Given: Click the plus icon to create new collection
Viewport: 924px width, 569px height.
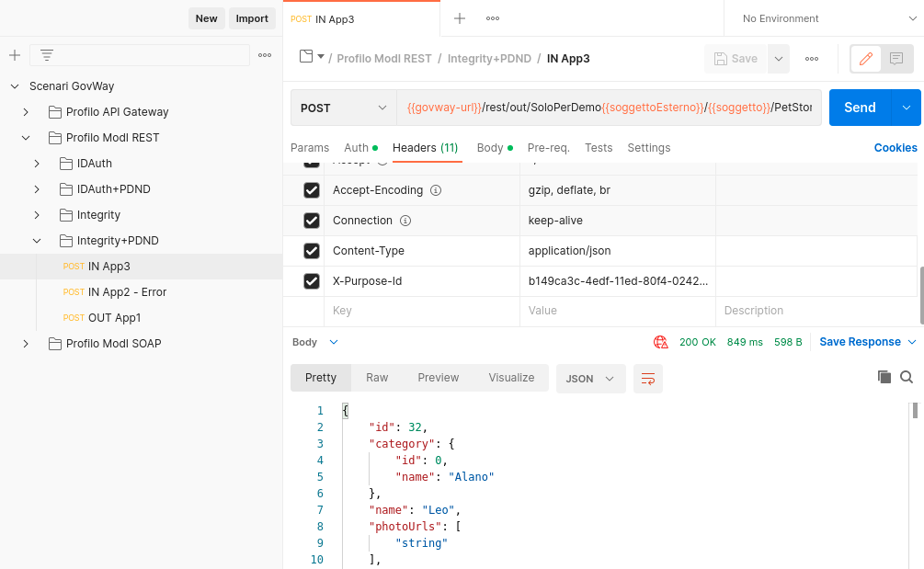Looking at the screenshot, I should point(15,55).
